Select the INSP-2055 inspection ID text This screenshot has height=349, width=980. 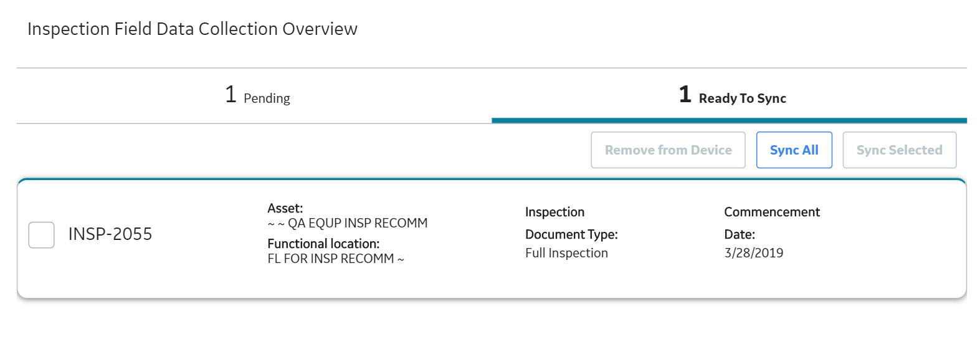(x=110, y=234)
